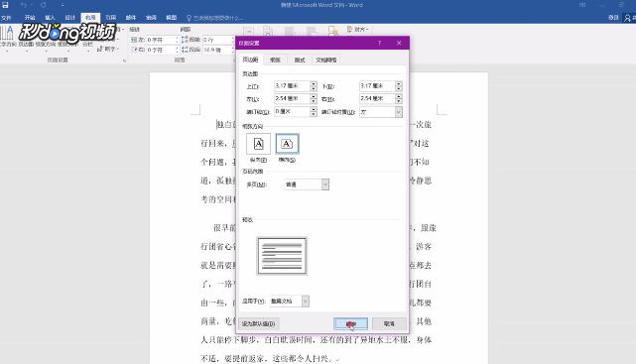
Task: Click the spacing after icon beside 段后
Action: tap(185, 50)
